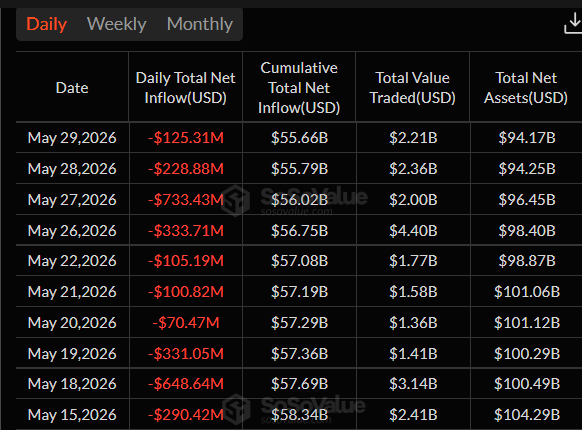
Task: Click the $55.79B cumulative inflow cell
Action: pyautogui.click(x=300, y=169)
